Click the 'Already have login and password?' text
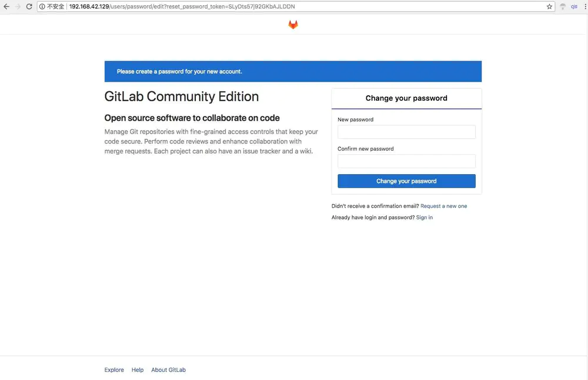Viewport: 588px width, 380px height. point(373,217)
